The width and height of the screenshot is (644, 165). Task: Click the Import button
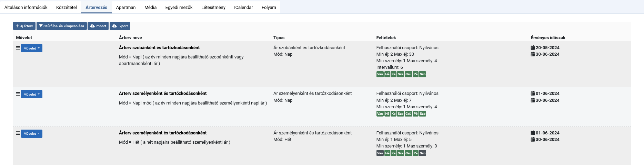98,26
